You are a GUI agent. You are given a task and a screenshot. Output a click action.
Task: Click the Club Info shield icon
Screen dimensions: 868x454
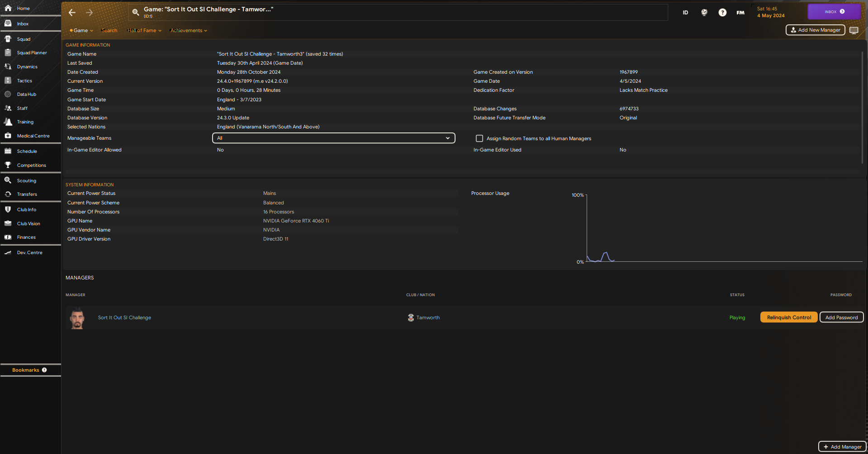[8, 209]
